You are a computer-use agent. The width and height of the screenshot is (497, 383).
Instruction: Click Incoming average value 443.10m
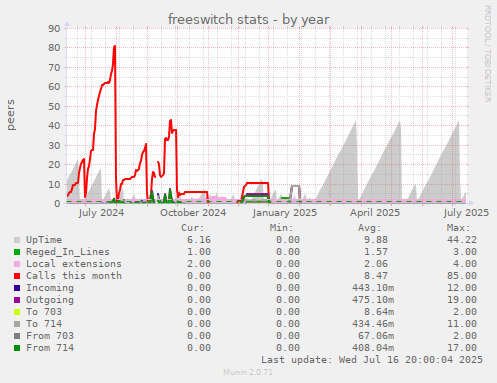373,288
